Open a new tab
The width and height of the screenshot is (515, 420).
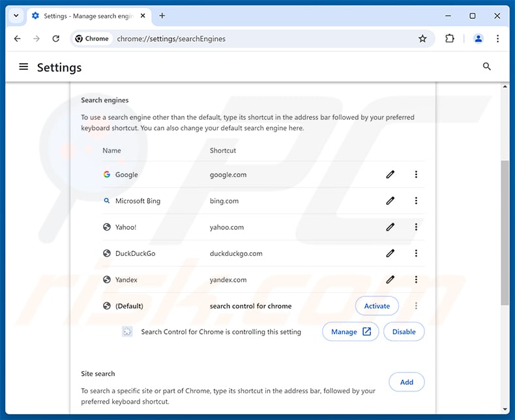click(162, 16)
